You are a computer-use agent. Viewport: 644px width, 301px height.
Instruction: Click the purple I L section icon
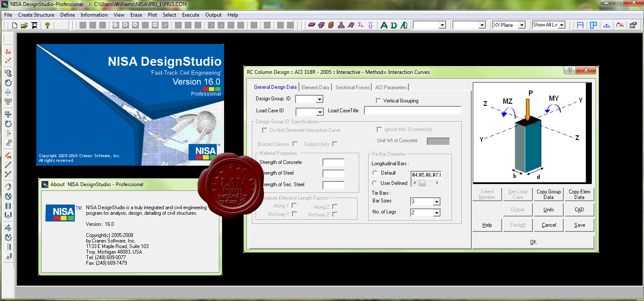[x=361, y=25]
